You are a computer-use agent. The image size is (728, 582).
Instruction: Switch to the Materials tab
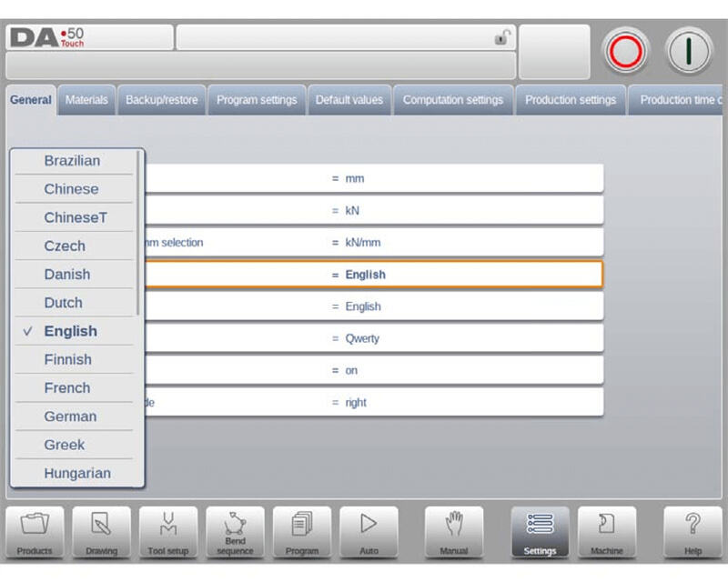click(86, 100)
